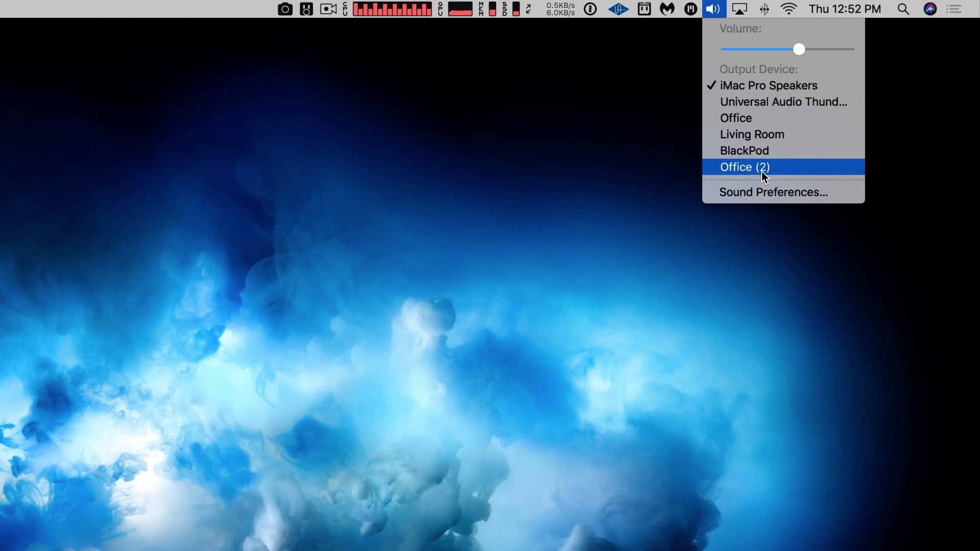Image resolution: width=980 pixels, height=551 pixels.
Task: Choose BlackPod as output device
Action: tap(744, 151)
